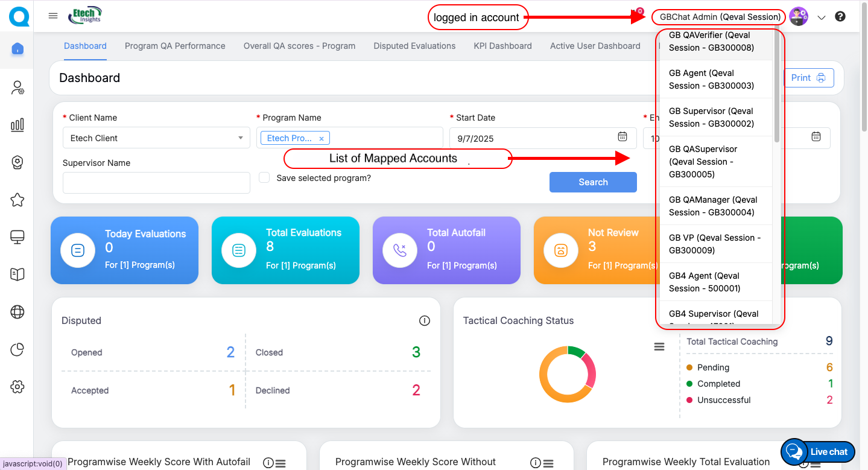Click the help question mark icon
This screenshot has width=868, height=470.
840,16
